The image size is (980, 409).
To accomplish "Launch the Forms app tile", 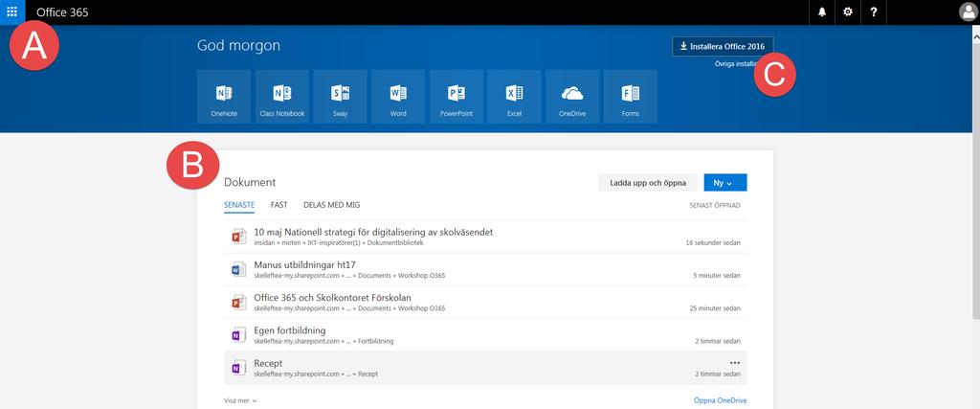I will (x=631, y=97).
